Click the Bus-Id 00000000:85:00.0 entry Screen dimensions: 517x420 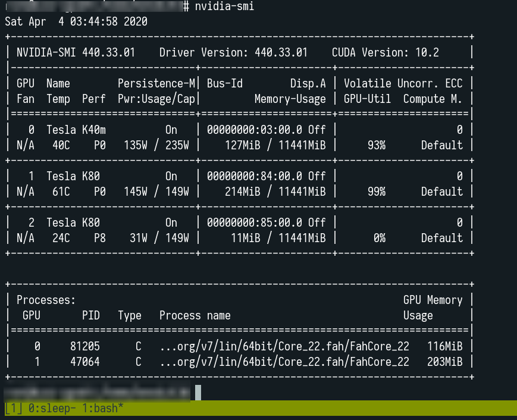click(x=255, y=222)
